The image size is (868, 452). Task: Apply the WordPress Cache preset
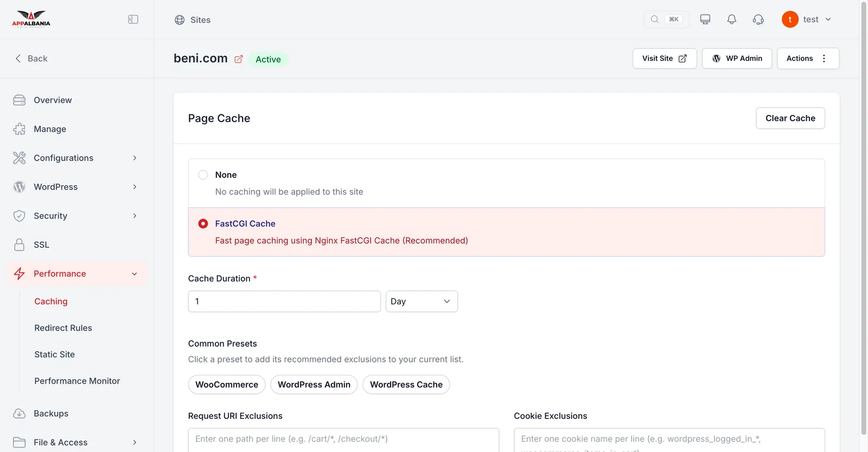click(x=406, y=385)
